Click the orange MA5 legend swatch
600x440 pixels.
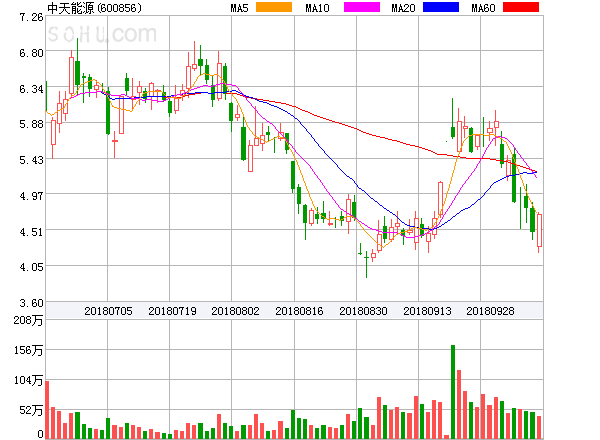point(274,7)
